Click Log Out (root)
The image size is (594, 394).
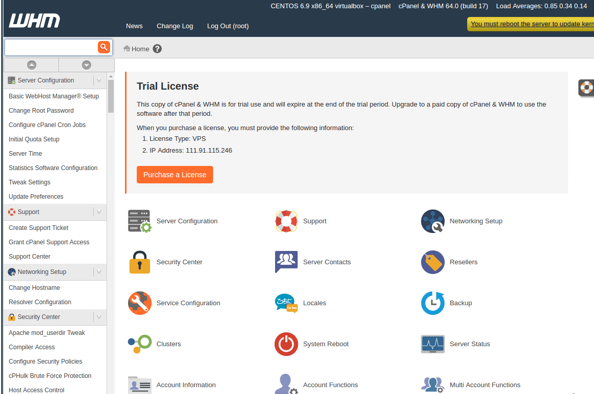pos(228,26)
